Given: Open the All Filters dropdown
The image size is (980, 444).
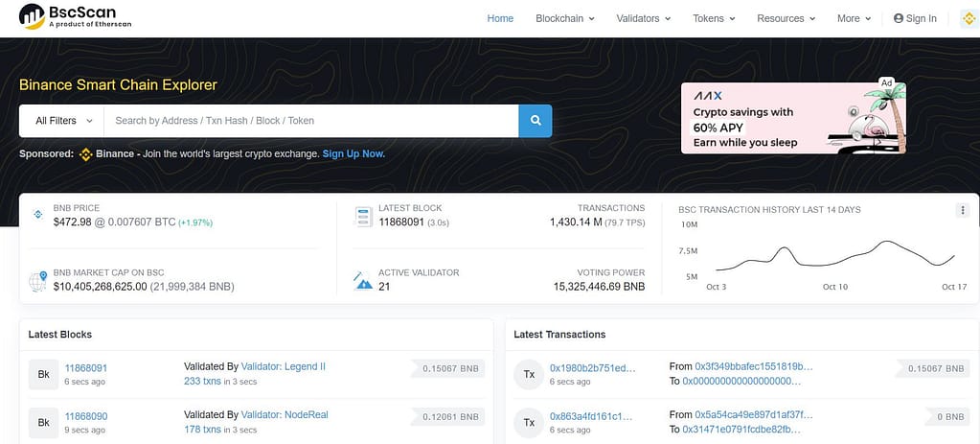Looking at the screenshot, I should pyautogui.click(x=64, y=121).
